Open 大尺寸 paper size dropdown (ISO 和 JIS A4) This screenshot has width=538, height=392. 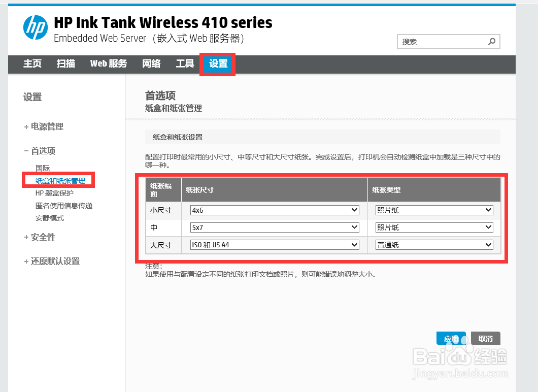point(275,245)
